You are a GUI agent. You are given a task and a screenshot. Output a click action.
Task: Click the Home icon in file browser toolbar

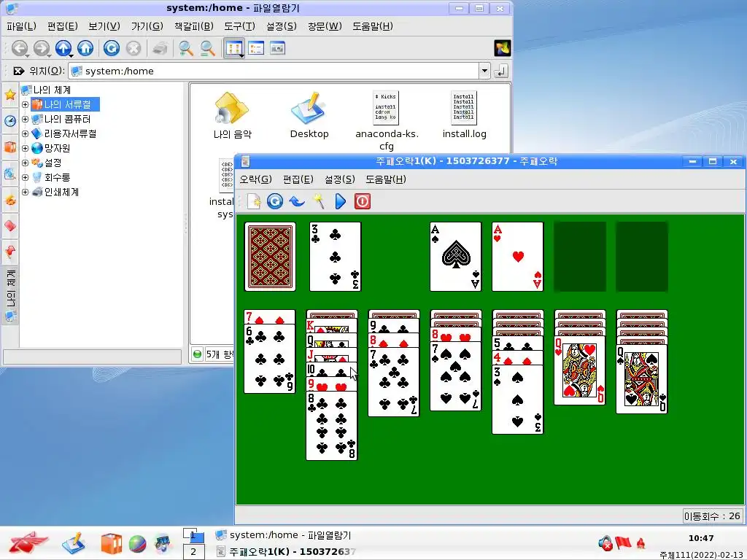[x=85, y=48]
